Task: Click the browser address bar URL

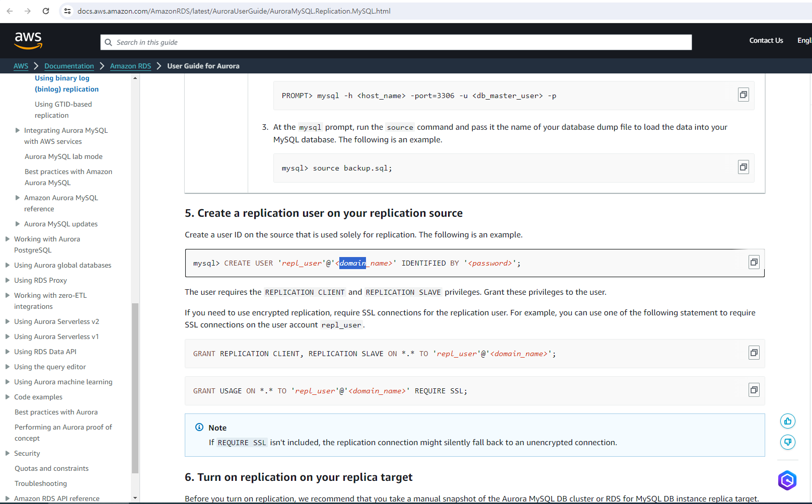Action: (234, 11)
